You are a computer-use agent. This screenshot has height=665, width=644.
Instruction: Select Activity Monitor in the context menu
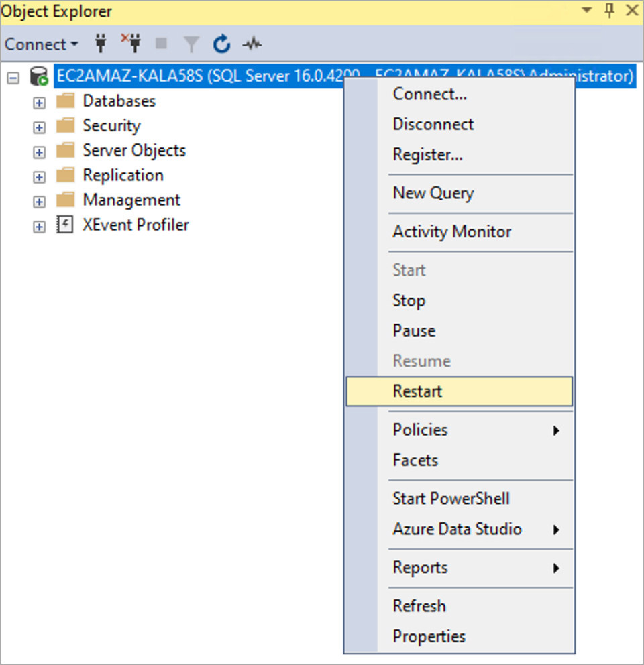tap(460, 232)
